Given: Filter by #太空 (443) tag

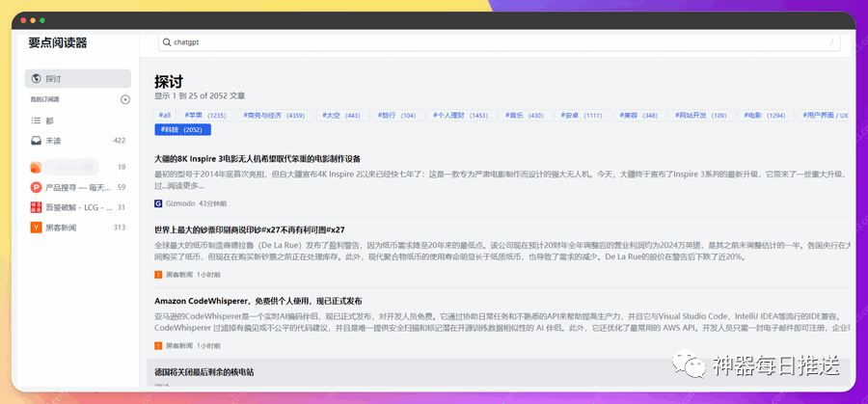Looking at the screenshot, I should (x=341, y=115).
